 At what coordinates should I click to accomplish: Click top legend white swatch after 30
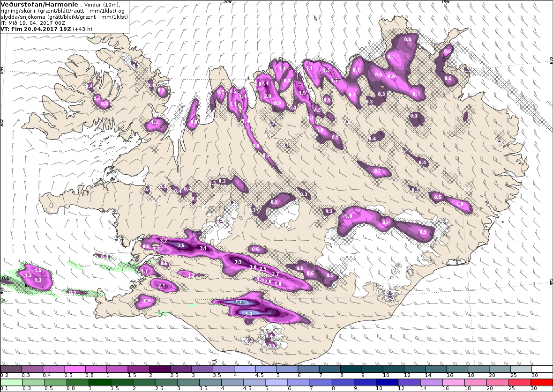pyautogui.click(x=542, y=370)
